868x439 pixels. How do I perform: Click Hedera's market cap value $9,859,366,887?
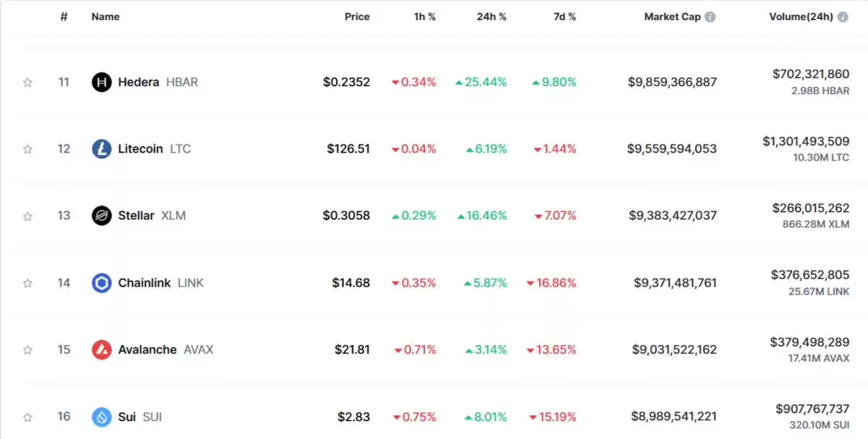pos(672,82)
